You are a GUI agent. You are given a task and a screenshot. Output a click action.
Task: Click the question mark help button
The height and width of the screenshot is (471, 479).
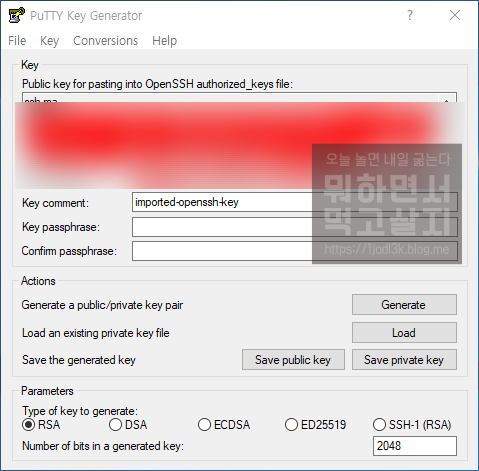tap(410, 15)
